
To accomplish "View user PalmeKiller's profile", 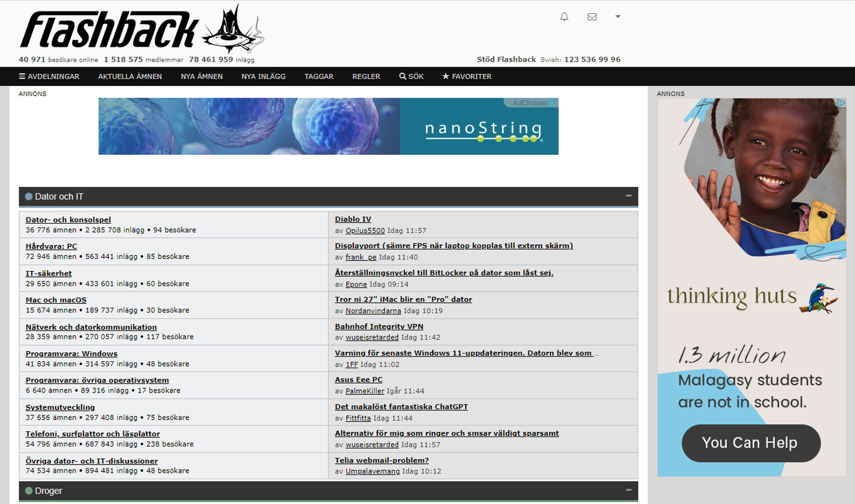I will 365,391.
